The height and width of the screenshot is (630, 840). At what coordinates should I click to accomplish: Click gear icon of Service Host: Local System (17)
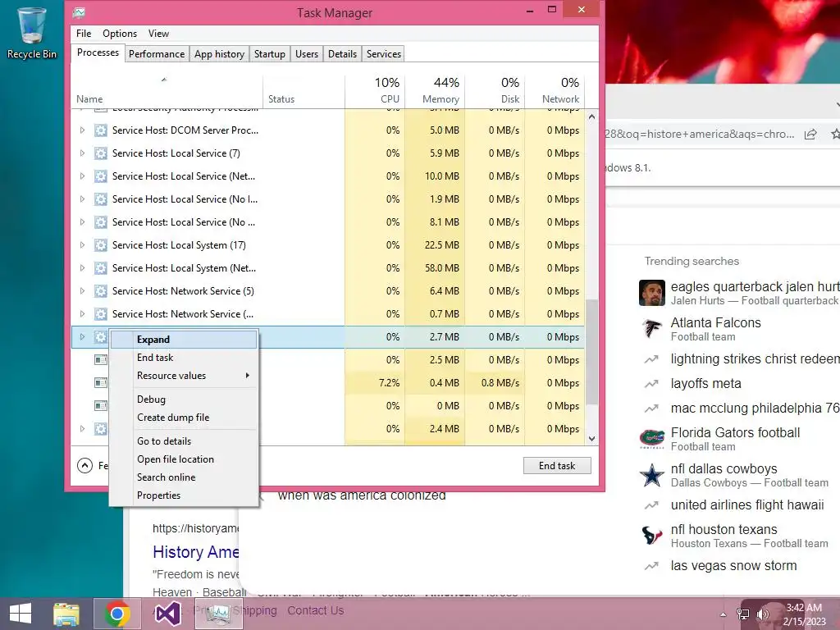coord(101,245)
